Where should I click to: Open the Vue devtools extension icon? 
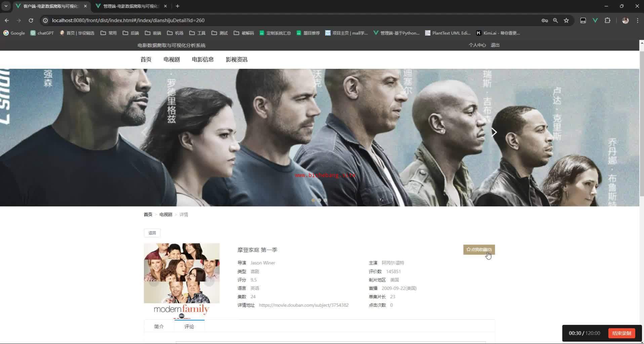(595, 20)
